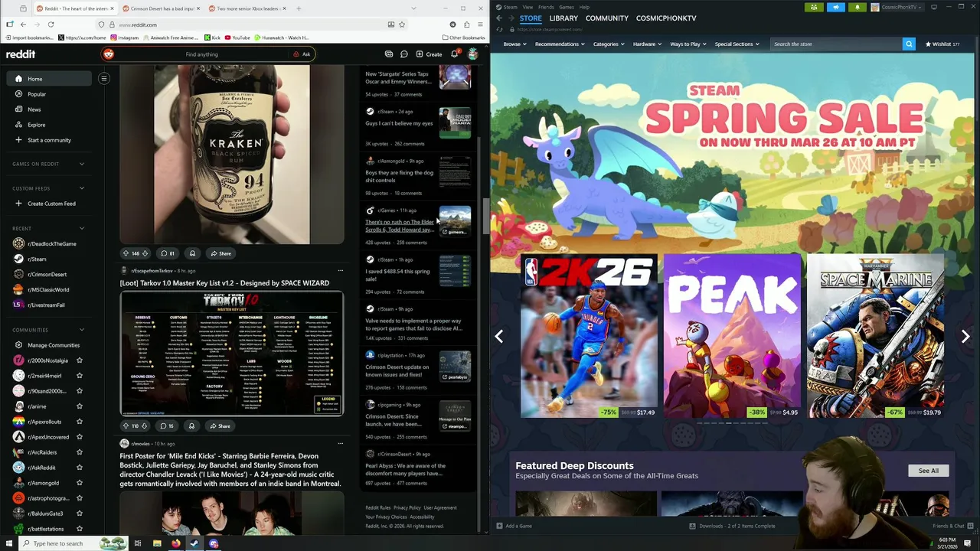Open overflow menu on Mile End Kicks post
980x551 pixels.
340,443
